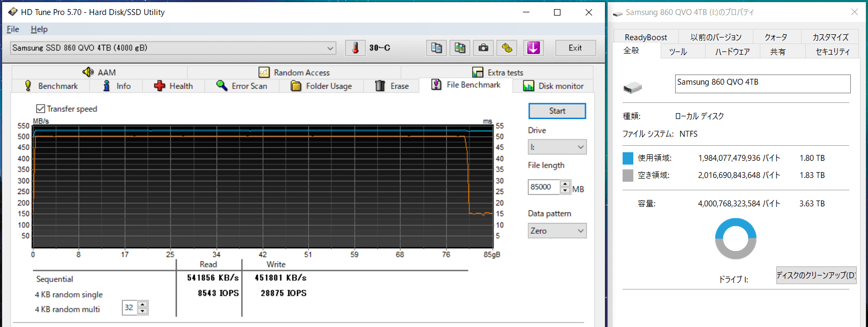
Task: Click the queue depth 32 input field
Action: pyautogui.click(x=130, y=308)
